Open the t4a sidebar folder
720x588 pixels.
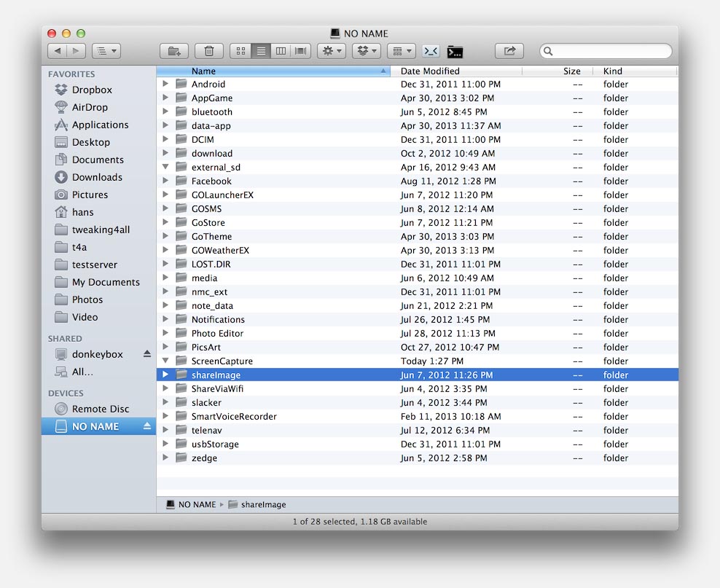[79, 247]
